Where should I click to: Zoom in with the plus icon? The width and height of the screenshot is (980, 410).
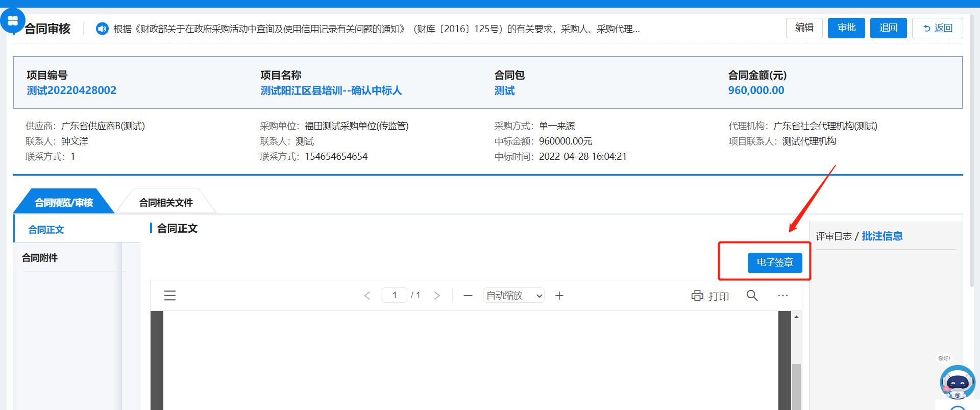point(559,296)
